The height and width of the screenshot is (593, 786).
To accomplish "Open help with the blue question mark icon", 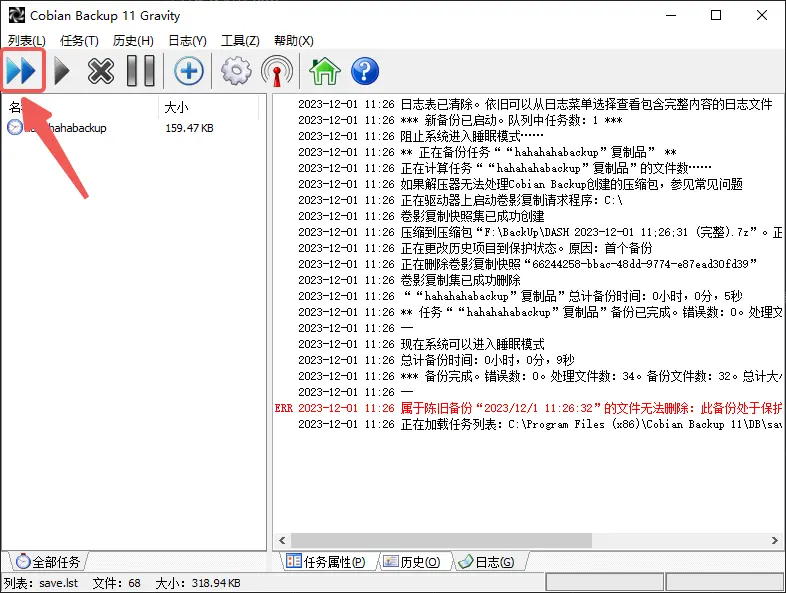I will (x=365, y=71).
